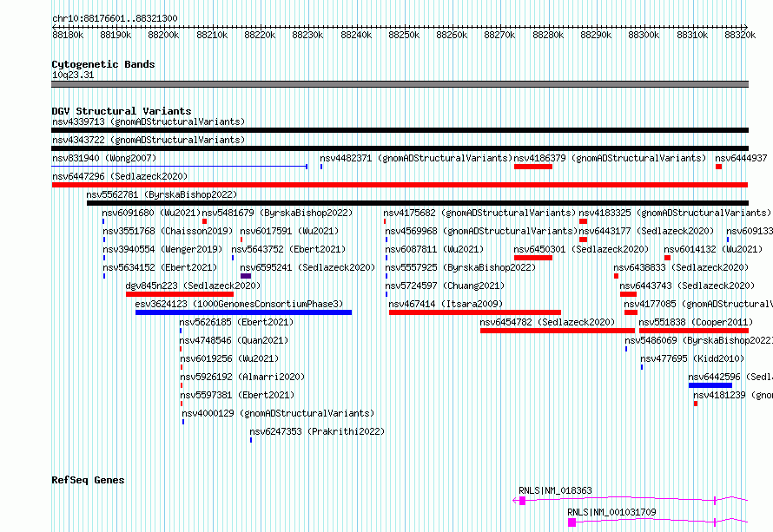Click nsv477695 (Kidd2010) label
773x532 pixels.
692,358
